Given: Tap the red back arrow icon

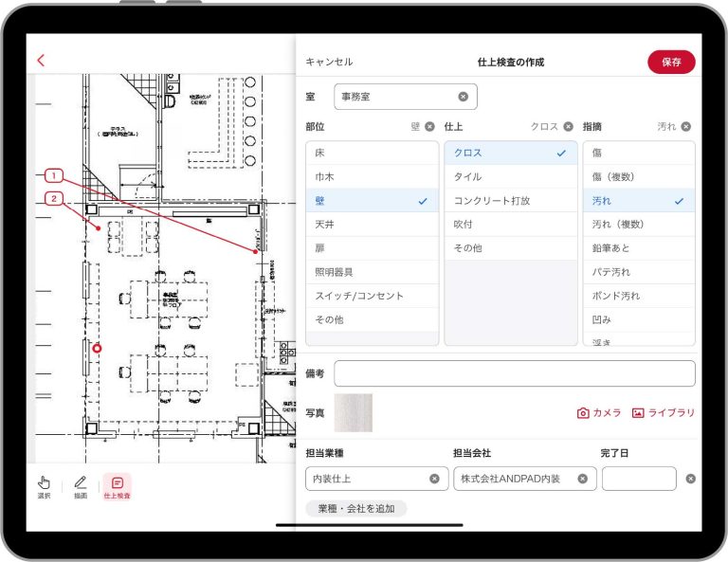Looking at the screenshot, I should pyautogui.click(x=41, y=61).
